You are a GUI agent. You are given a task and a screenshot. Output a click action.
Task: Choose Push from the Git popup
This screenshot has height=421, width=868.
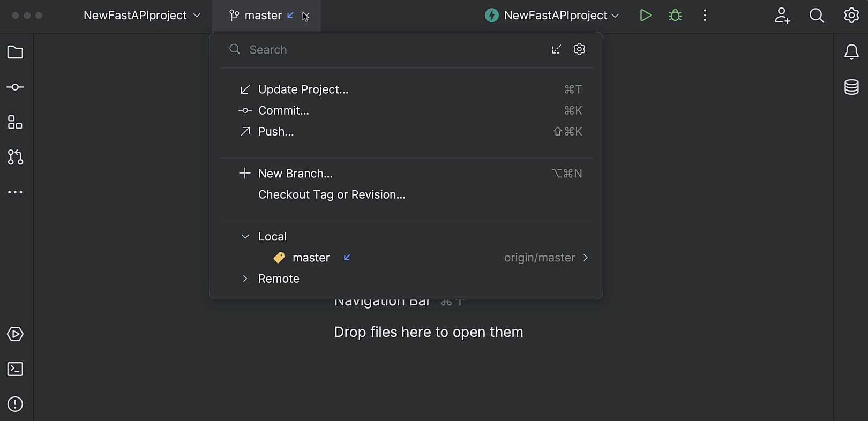(275, 132)
